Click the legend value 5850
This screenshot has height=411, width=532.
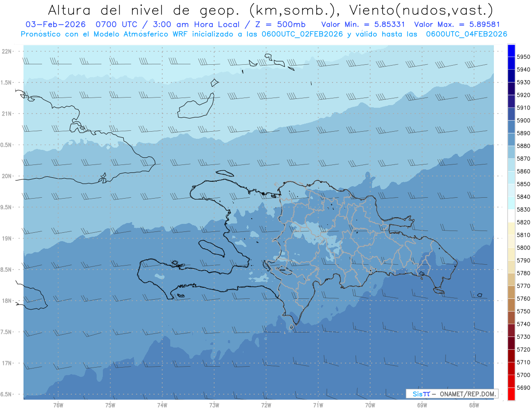(524, 184)
